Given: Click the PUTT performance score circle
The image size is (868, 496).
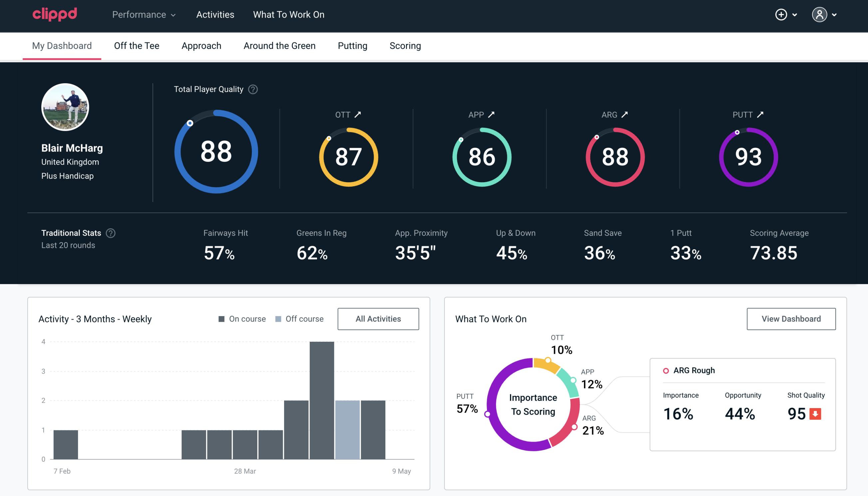Looking at the screenshot, I should (x=747, y=156).
